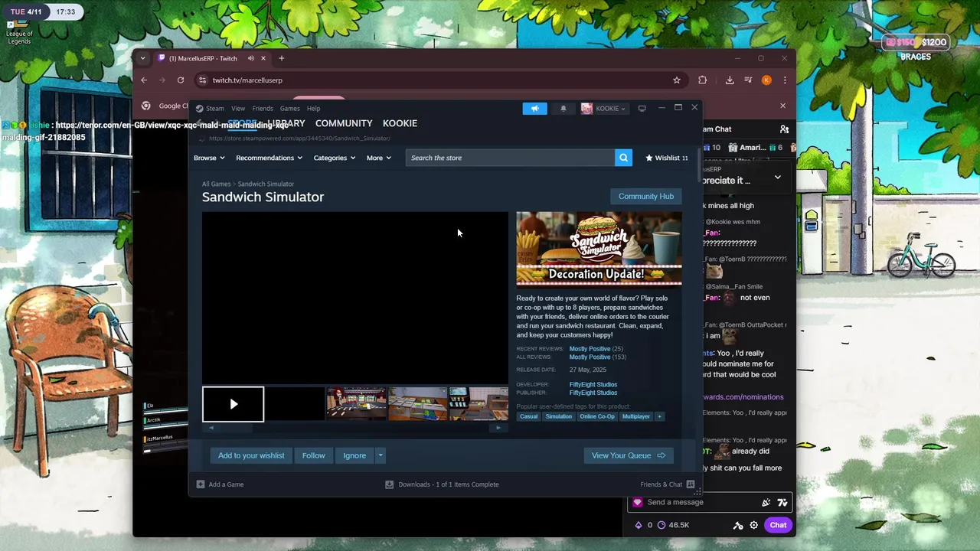Bookmark this tab with Chrome star icon
980x551 pixels.
click(677, 80)
